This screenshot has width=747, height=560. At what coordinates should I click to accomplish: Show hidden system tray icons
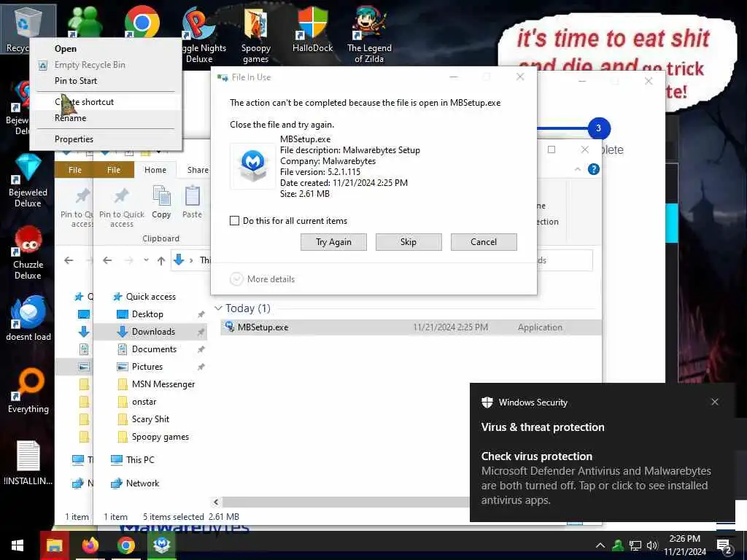click(600, 545)
